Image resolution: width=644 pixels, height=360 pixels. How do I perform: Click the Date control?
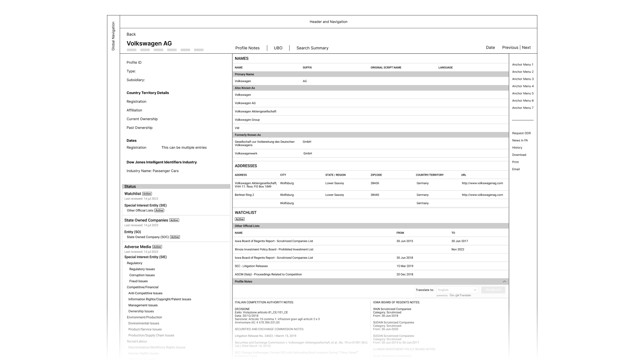click(490, 48)
